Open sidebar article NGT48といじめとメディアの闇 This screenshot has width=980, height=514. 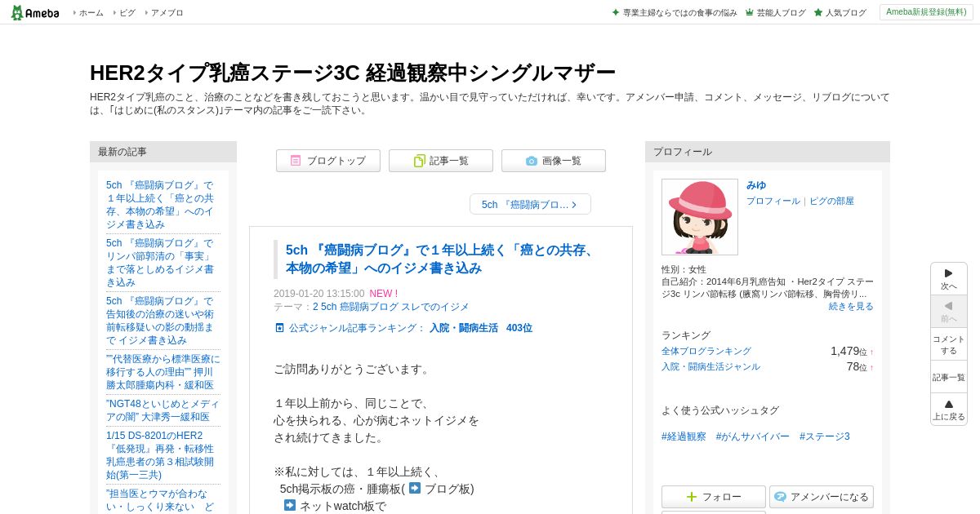(x=163, y=410)
